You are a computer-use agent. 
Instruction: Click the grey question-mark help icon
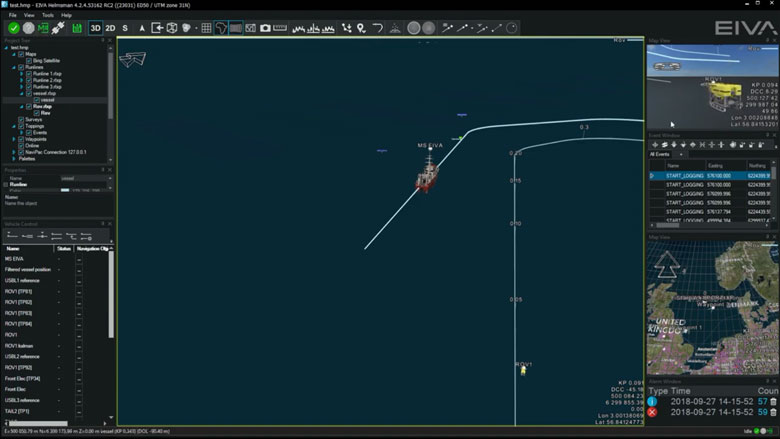[29, 28]
